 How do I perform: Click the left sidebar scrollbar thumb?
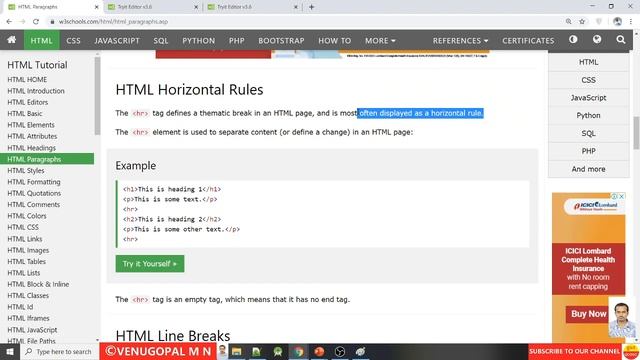click(x=97, y=96)
